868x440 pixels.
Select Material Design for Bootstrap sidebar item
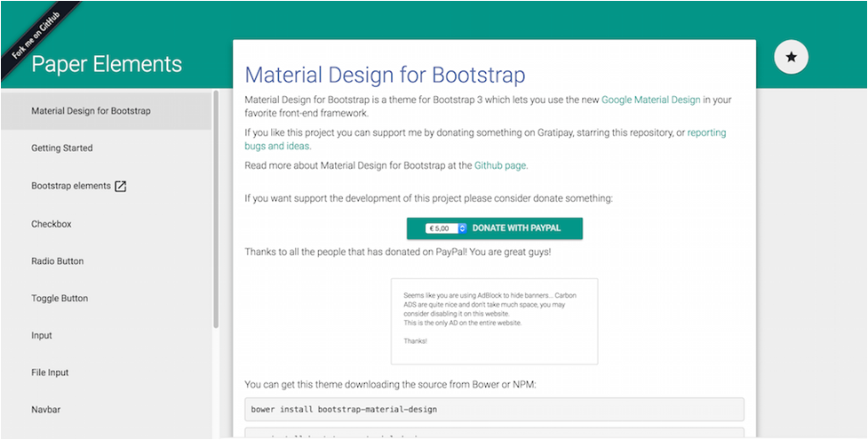[91, 111]
